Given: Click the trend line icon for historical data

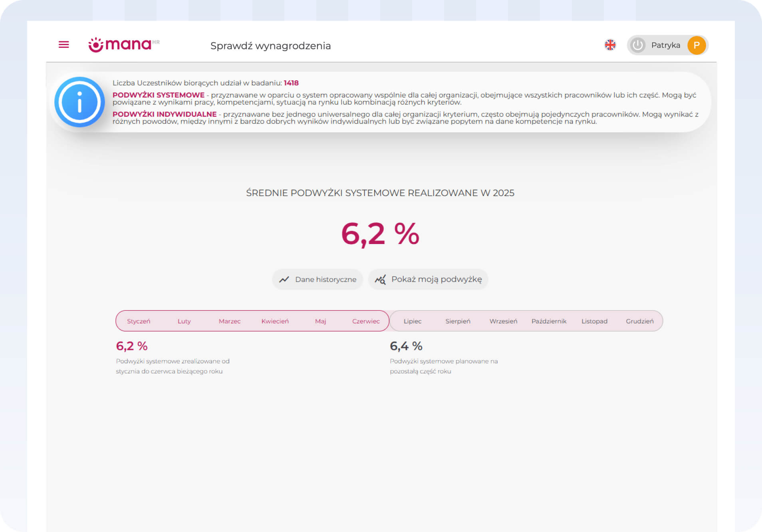Looking at the screenshot, I should click(x=284, y=280).
